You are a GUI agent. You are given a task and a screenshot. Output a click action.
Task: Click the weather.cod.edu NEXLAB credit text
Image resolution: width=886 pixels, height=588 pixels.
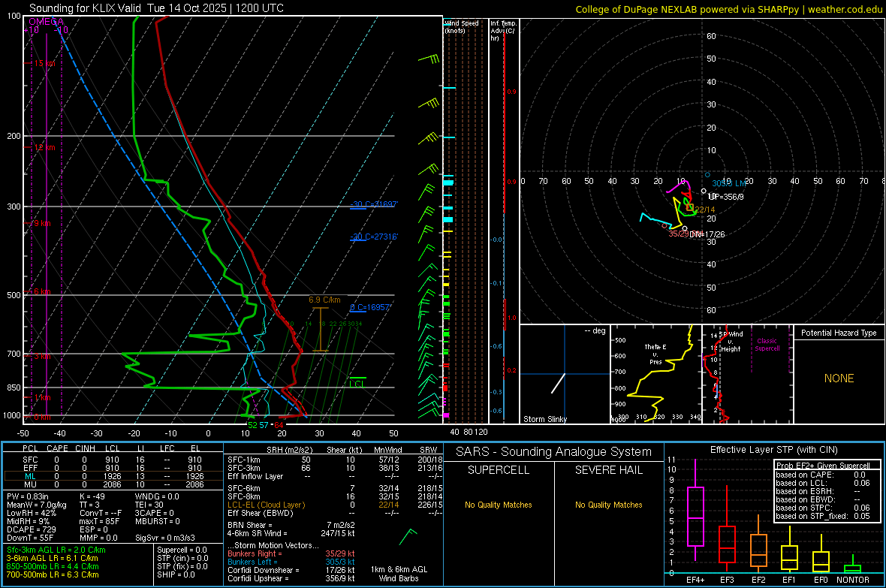point(728,9)
